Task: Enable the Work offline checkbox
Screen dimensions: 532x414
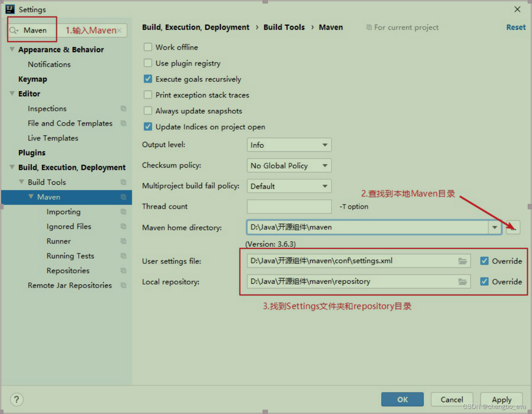Action: [148, 47]
